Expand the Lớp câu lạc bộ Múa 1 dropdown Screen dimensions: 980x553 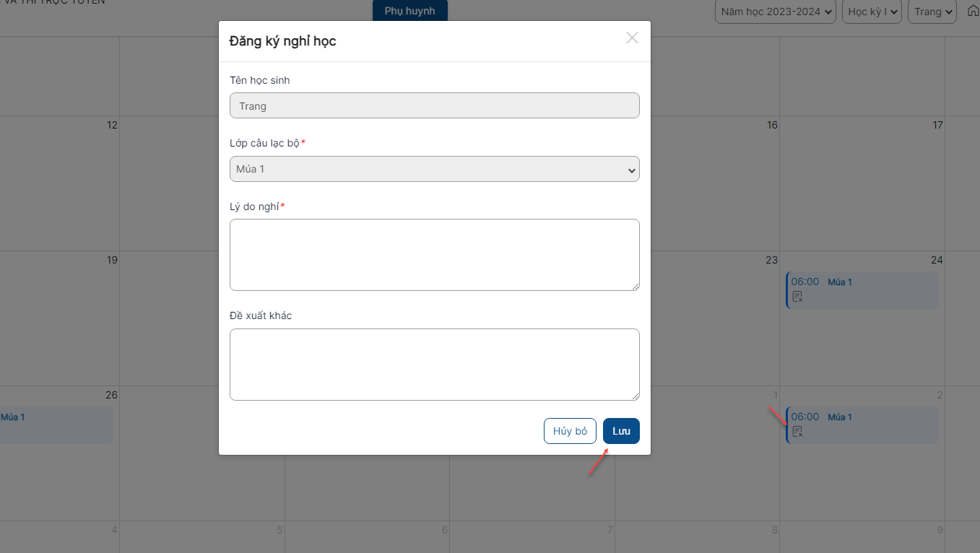point(435,169)
